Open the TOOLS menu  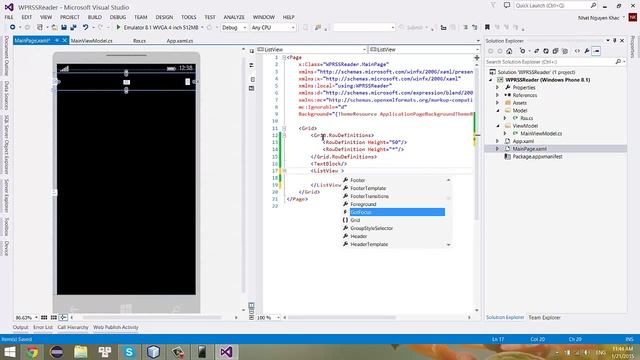tap(189, 17)
